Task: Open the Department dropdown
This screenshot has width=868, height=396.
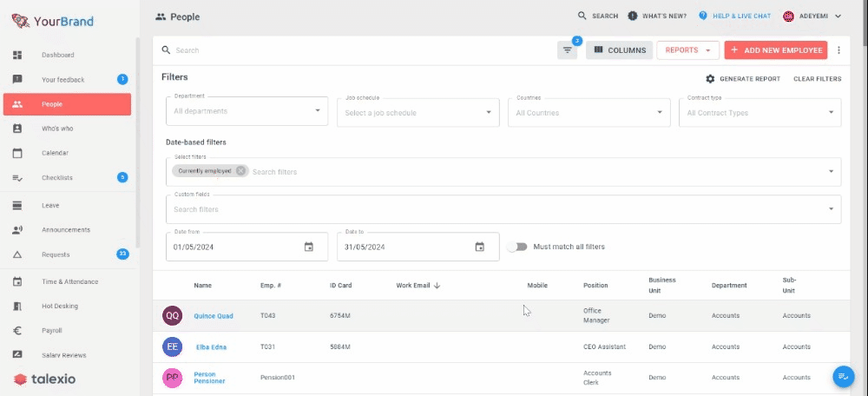Action: coord(247,111)
